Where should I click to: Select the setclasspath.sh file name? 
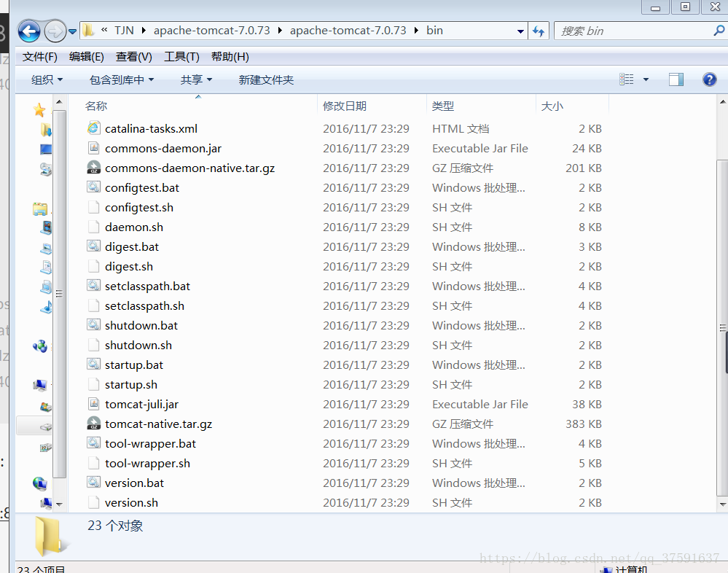(x=144, y=306)
